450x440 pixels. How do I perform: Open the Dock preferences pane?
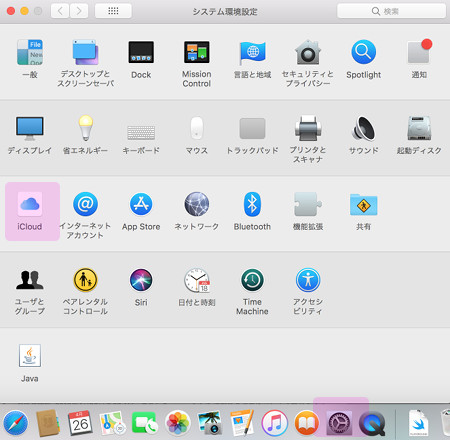point(141,52)
